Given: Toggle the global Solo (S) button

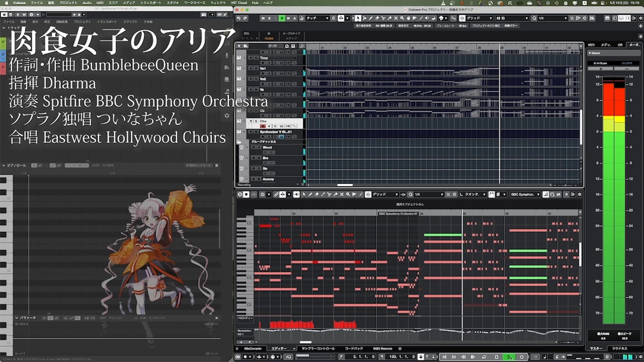Looking at the screenshot, I should coord(269,18).
